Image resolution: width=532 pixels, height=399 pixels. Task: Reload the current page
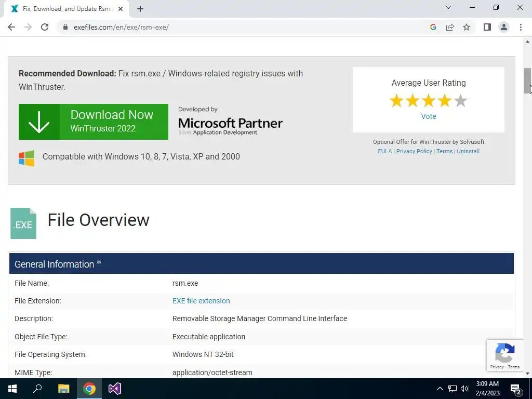point(45,27)
